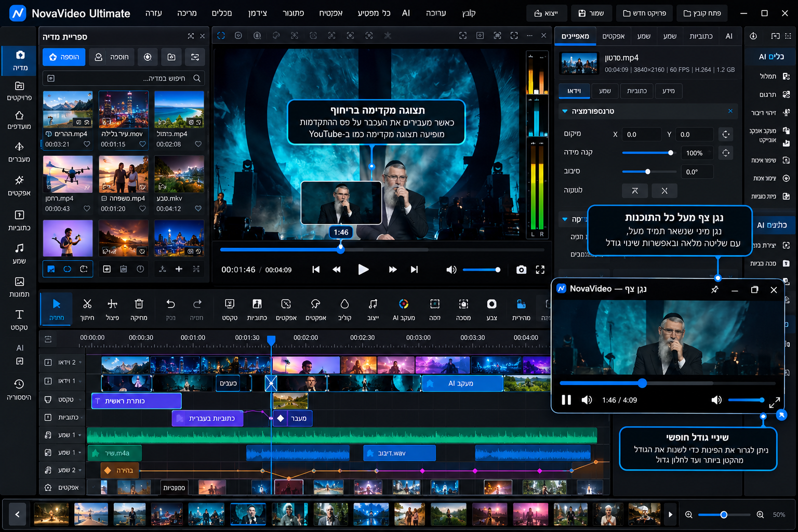Screen dimensions: 798x532
Task: Take a snapshot with the camera icon
Action: click(x=521, y=270)
